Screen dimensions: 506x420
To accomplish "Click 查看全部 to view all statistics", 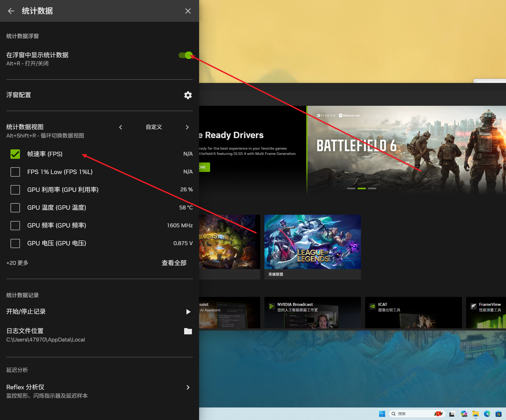I will [x=174, y=263].
